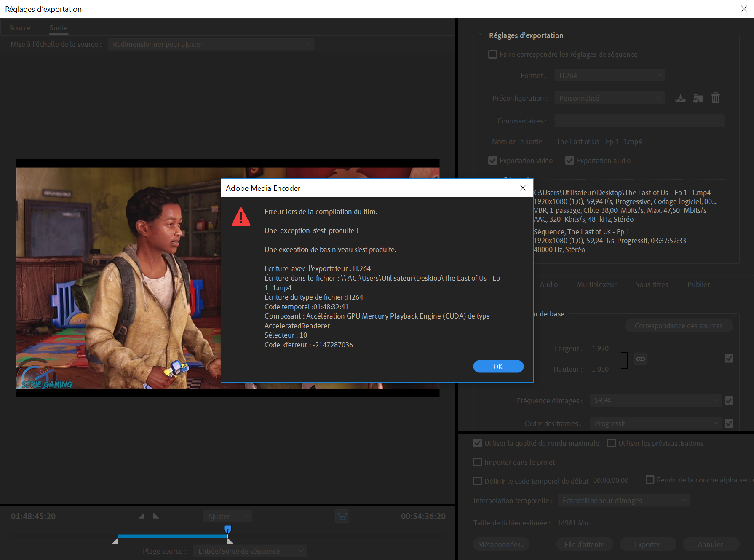Enable Utiliser les prévisualisations checkbox
This screenshot has height=560, width=754.
[x=611, y=443]
